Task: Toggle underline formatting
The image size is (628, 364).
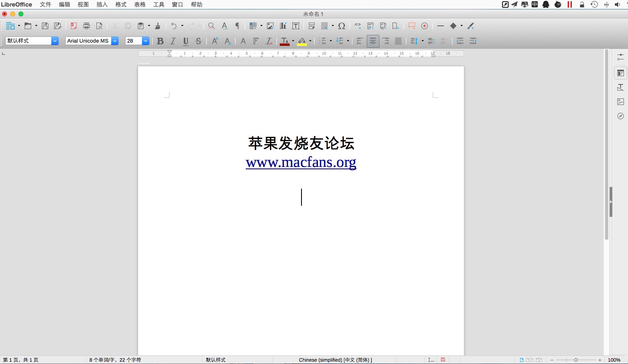Action: [186, 41]
